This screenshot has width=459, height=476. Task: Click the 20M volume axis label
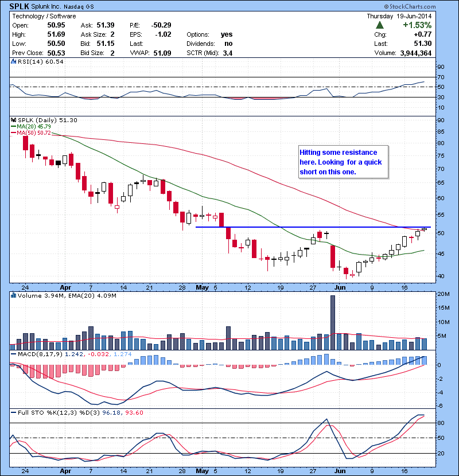coord(444,294)
